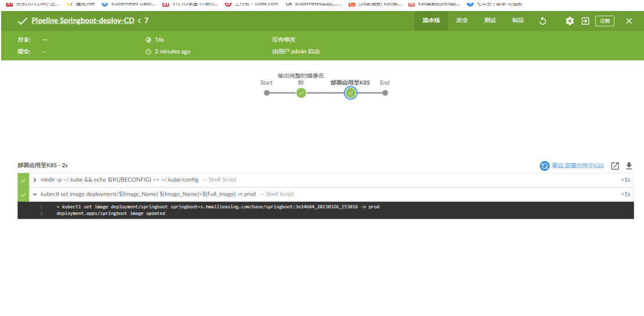Select the 部署应用至K8S stage node
This screenshot has height=316, width=644.
(350, 93)
